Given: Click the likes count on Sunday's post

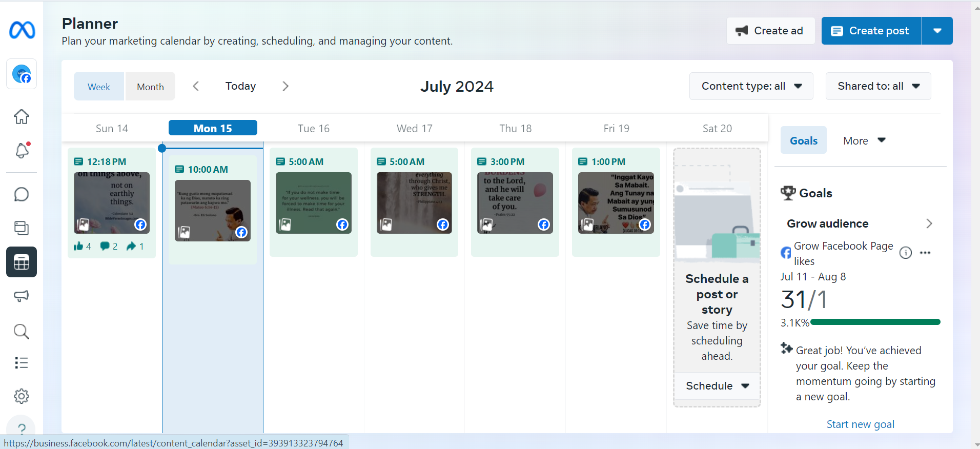Looking at the screenshot, I should pos(83,247).
